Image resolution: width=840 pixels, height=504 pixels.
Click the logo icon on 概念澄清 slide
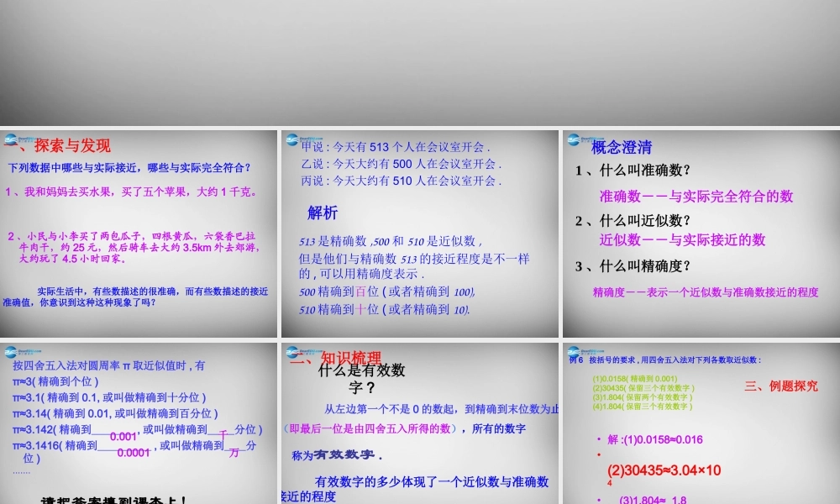[x=574, y=139]
